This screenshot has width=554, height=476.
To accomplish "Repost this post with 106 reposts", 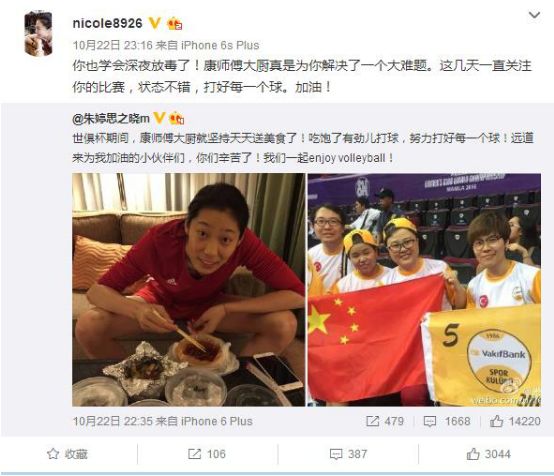I will [x=207, y=454].
